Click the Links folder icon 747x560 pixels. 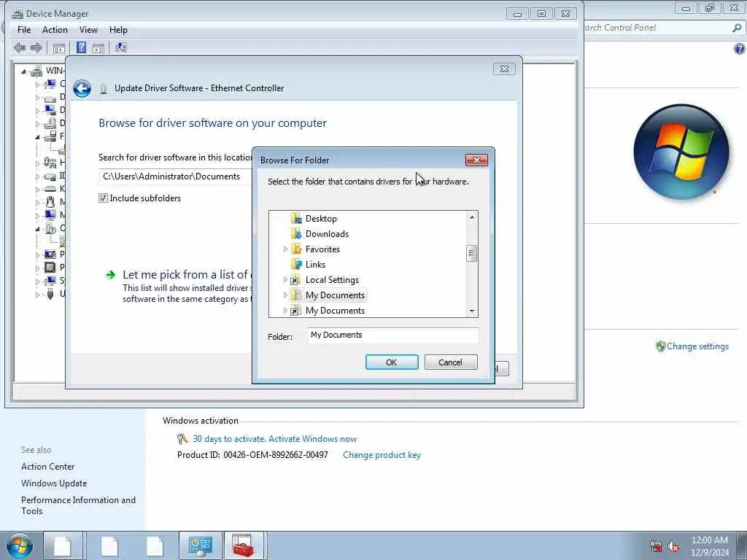tap(296, 264)
